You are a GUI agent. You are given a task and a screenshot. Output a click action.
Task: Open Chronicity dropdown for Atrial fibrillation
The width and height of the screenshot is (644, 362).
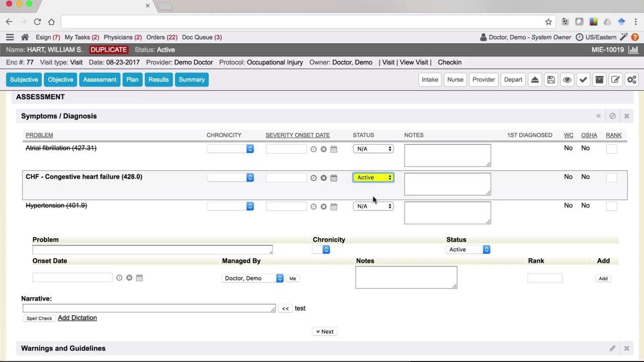[x=230, y=149]
